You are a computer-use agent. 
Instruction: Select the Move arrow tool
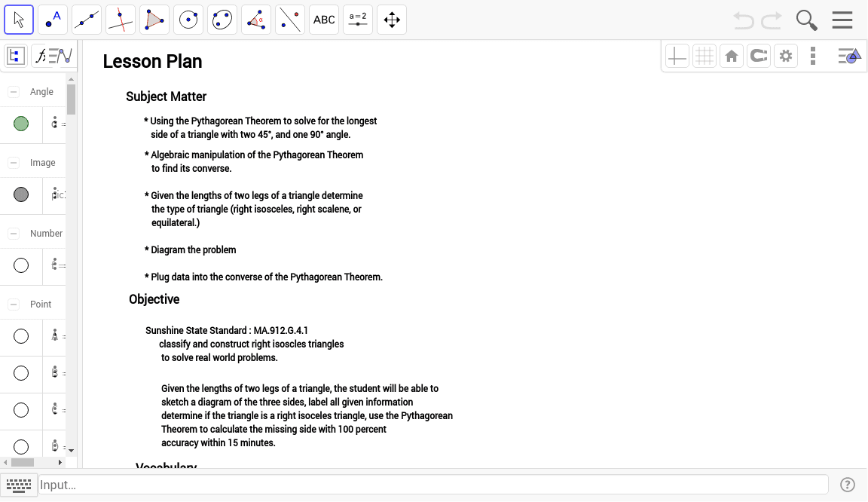click(19, 20)
